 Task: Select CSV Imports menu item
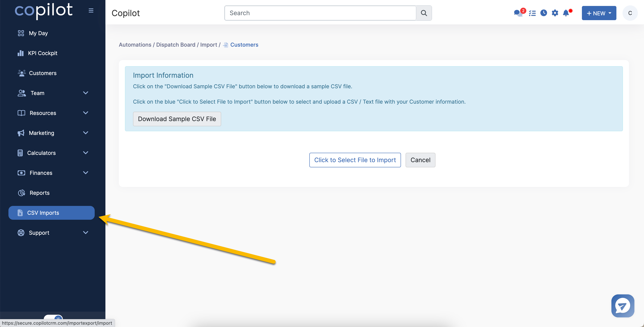click(52, 213)
